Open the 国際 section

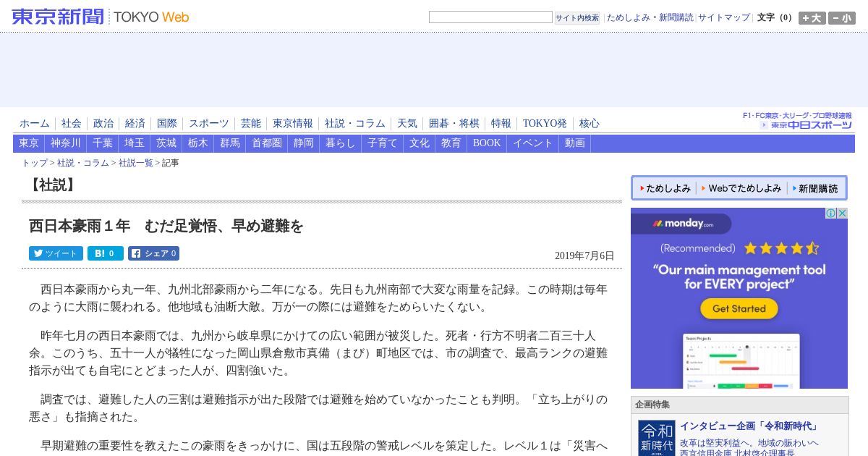click(x=167, y=124)
